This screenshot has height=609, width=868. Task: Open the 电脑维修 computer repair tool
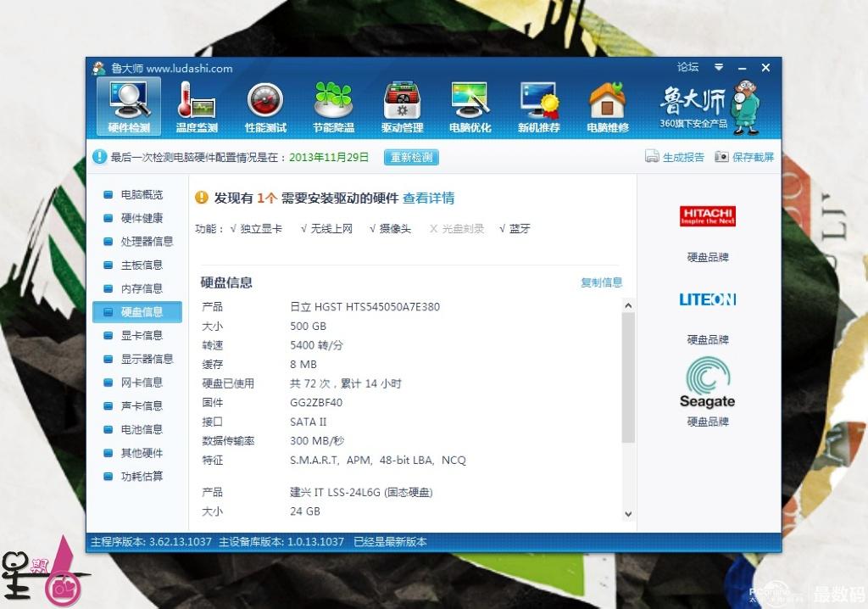pos(607,106)
